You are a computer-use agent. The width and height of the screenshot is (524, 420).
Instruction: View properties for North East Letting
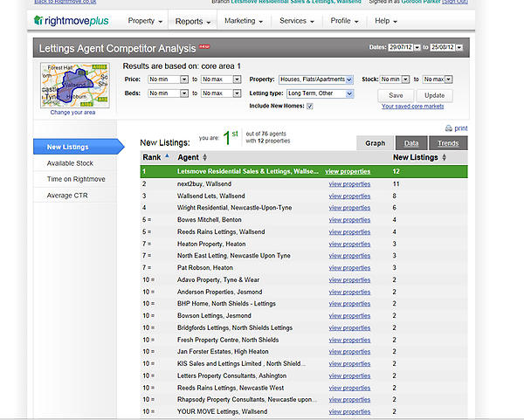349,256
